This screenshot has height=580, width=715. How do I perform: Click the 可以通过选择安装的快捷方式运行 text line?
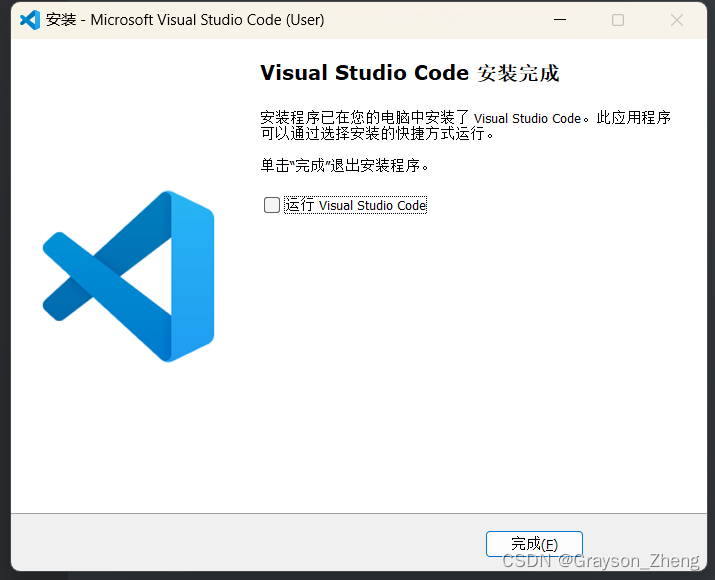pyautogui.click(x=378, y=133)
